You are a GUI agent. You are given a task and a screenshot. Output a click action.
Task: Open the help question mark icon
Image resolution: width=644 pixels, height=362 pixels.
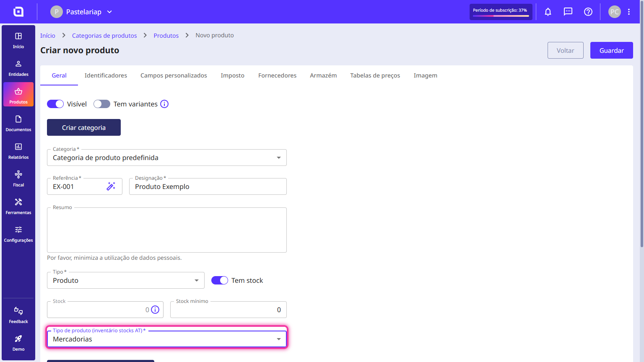[588, 12]
